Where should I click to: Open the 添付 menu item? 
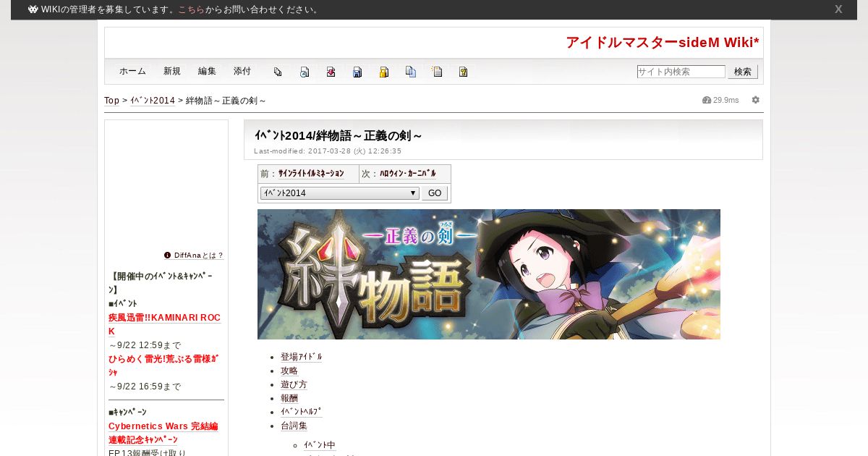click(x=242, y=71)
